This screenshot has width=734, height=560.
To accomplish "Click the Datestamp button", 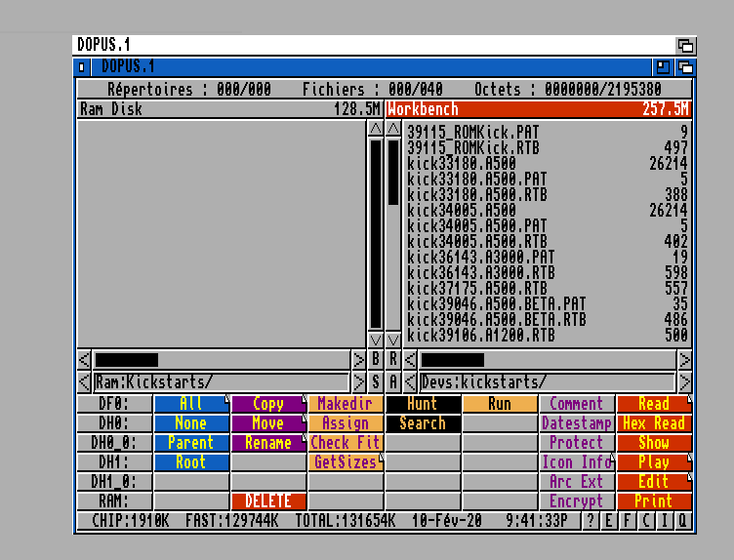I will click(x=577, y=422).
